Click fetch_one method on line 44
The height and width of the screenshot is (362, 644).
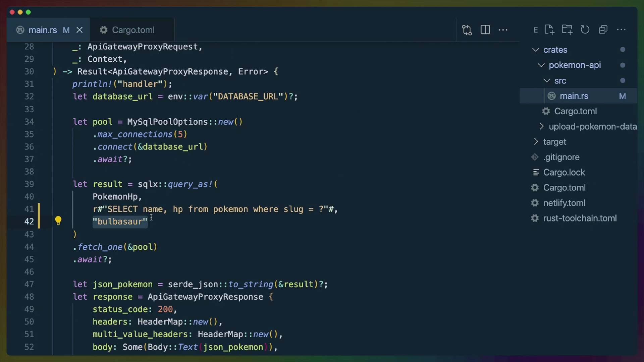pos(100,247)
